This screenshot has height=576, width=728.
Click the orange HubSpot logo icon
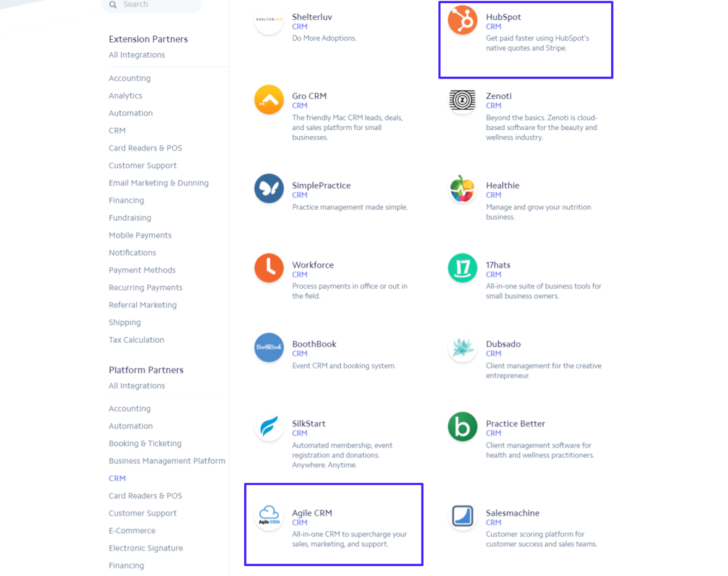pos(462,20)
